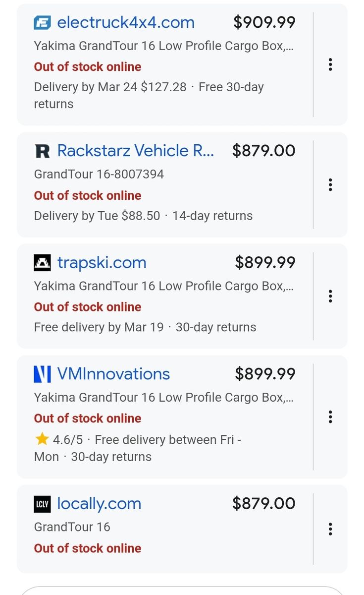Open three-dot menu for locally.com listing
Image resolution: width=364 pixels, height=595 pixels.
(330, 529)
